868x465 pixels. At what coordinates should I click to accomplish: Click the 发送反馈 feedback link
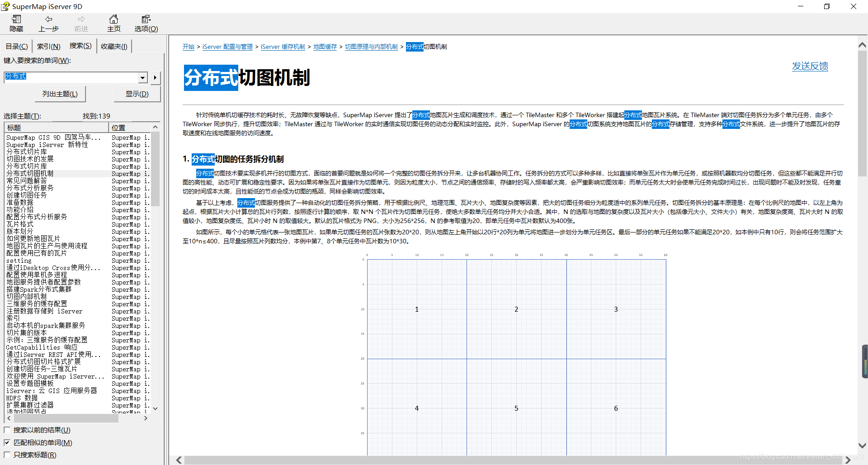pos(810,66)
